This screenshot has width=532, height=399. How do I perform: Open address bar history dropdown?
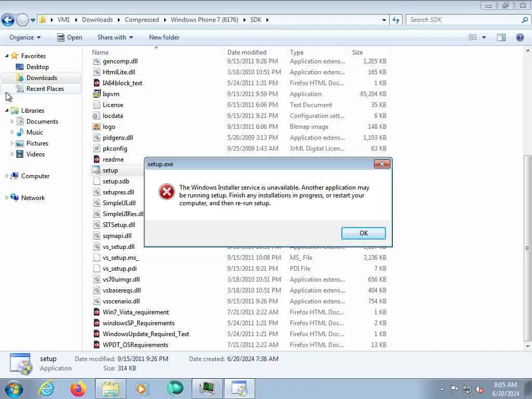point(384,20)
